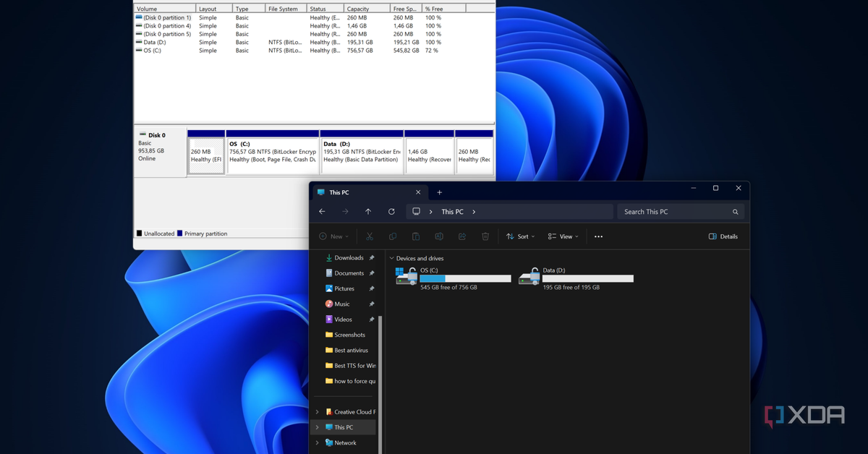Viewport: 868px width, 454px height.
Task: Close the This PC tab
Action: click(x=418, y=192)
